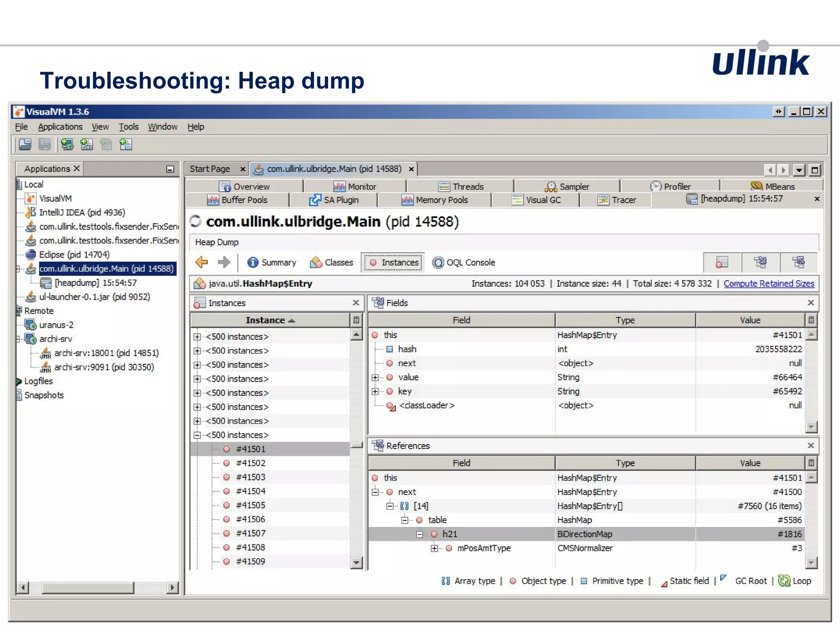The height and width of the screenshot is (630, 840).
Task: Expand the first 500 instances group
Action: click(197, 337)
